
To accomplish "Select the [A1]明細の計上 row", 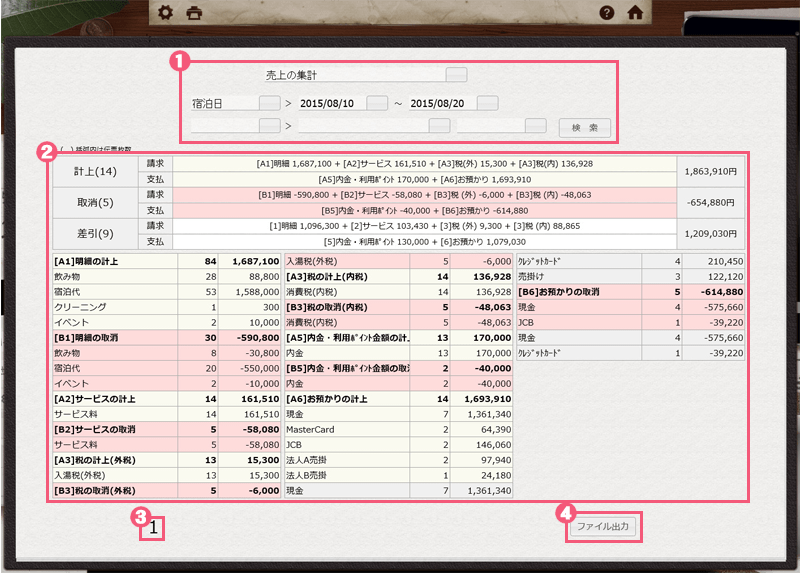I will 166,261.
